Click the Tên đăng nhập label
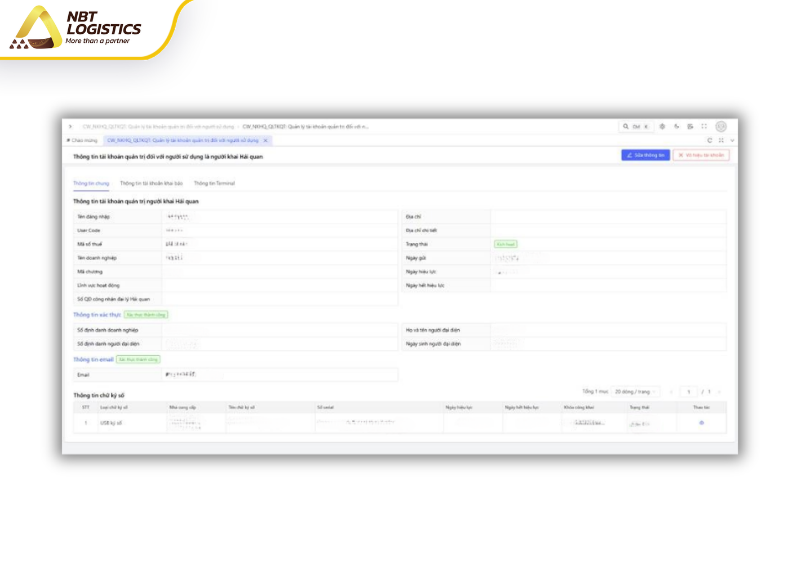 (93, 217)
